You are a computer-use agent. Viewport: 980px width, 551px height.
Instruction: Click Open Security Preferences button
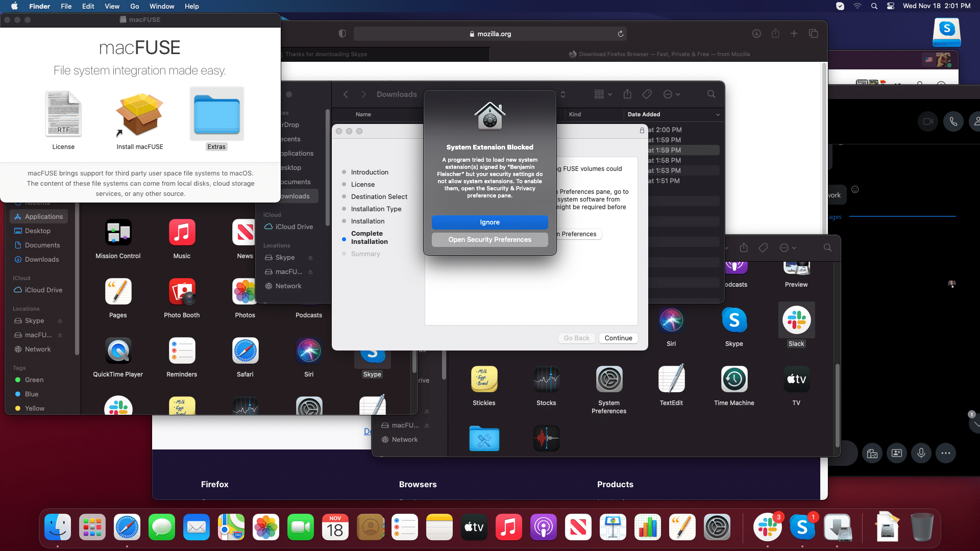[489, 240]
